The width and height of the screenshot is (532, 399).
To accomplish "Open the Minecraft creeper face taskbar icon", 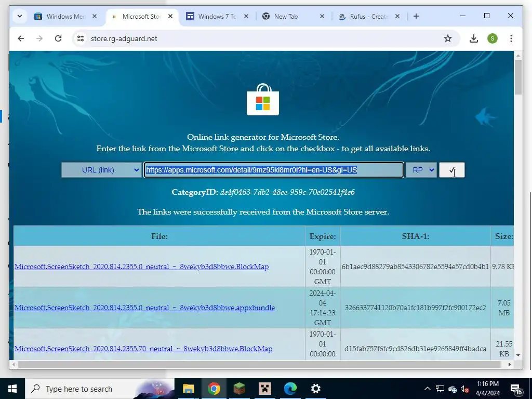I will [x=264, y=389].
